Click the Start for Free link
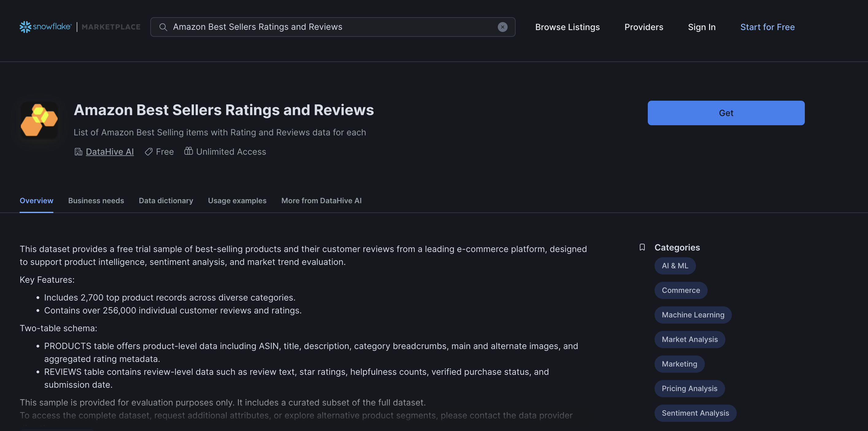 (x=767, y=27)
